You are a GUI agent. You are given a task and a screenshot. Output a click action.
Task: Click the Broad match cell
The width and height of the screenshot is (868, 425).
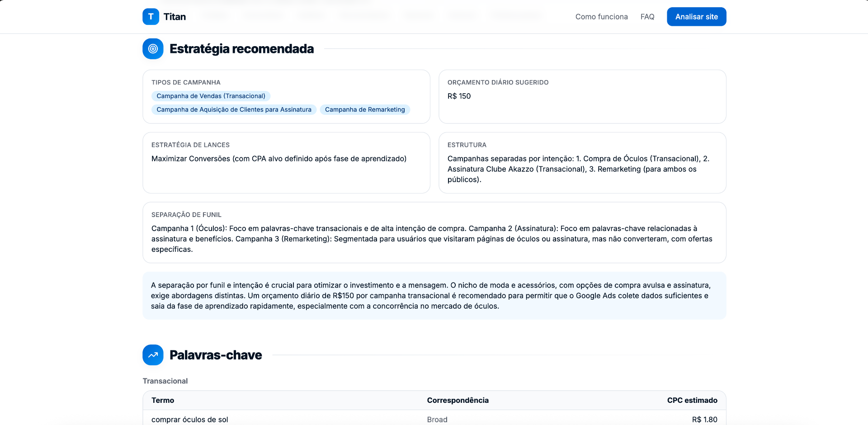click(437, 420)
